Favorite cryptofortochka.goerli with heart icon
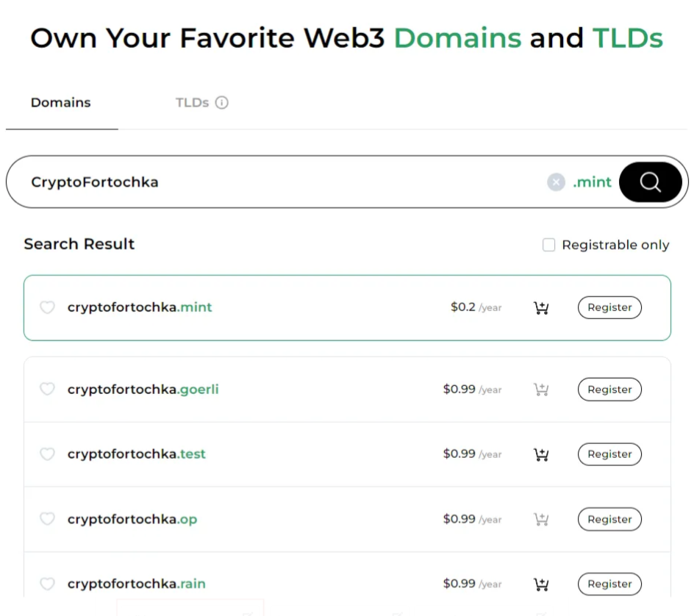 tap(47, 389)
